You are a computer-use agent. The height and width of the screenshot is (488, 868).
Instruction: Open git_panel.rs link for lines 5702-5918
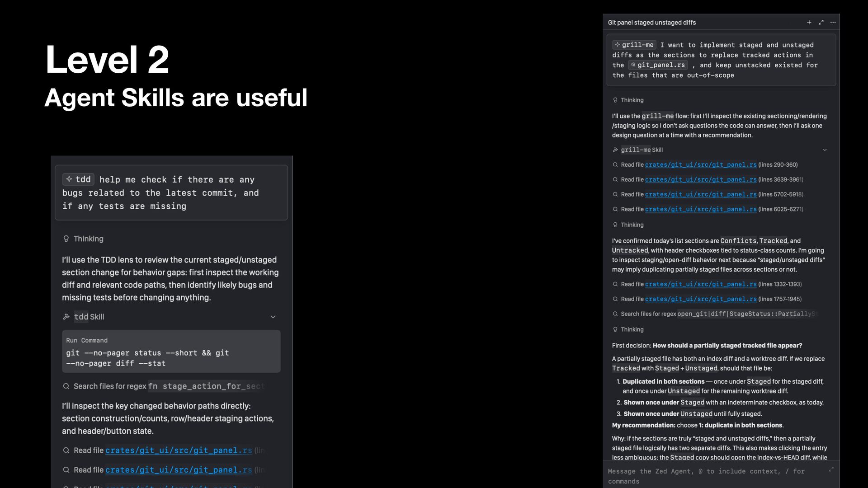coord(701,194)
